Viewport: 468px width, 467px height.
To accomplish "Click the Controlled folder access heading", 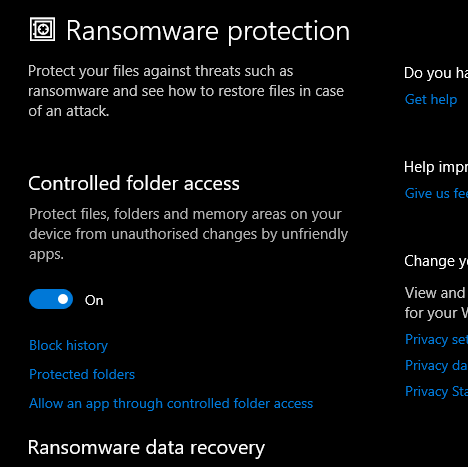I will pyautogui.click(x=134, y=183).
